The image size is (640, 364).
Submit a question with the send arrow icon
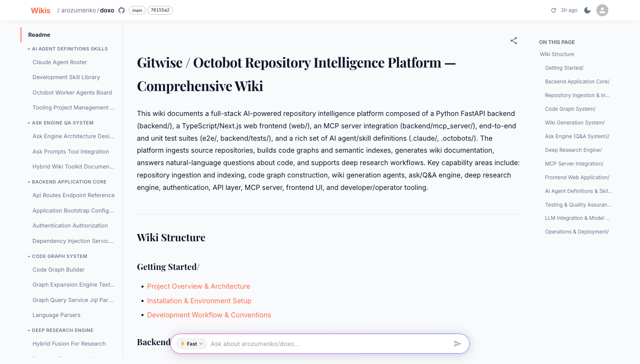[x=457, y=343]
